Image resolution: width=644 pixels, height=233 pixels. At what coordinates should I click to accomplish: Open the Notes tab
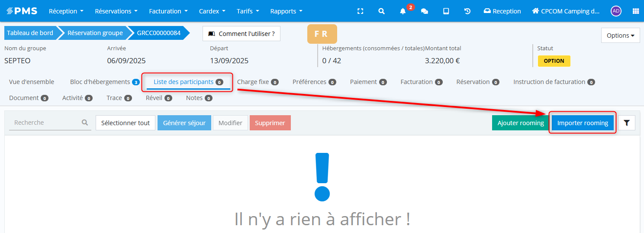point(199,98)
